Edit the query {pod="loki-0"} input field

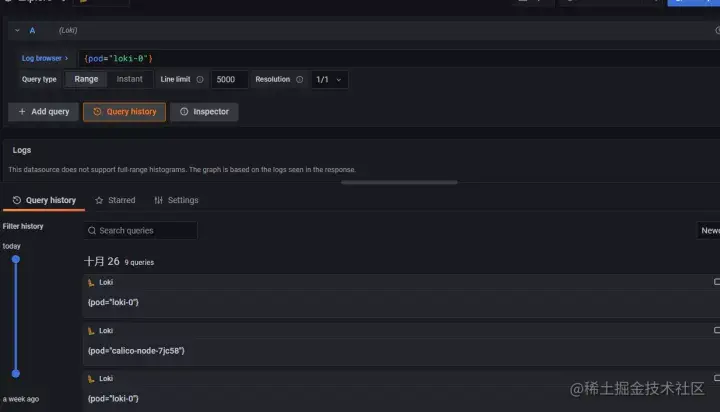coord(399,58)
